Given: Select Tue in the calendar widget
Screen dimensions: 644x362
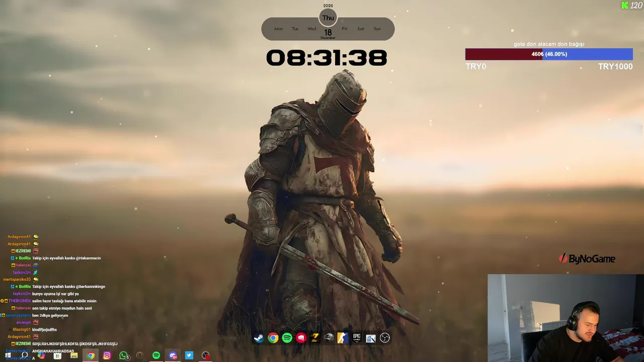Looking at the screenshot, I should coord(295,29).
